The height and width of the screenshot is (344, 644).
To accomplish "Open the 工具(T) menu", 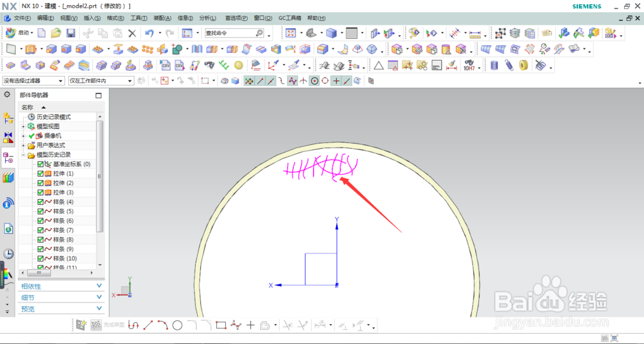I will [x=139, y=18].
